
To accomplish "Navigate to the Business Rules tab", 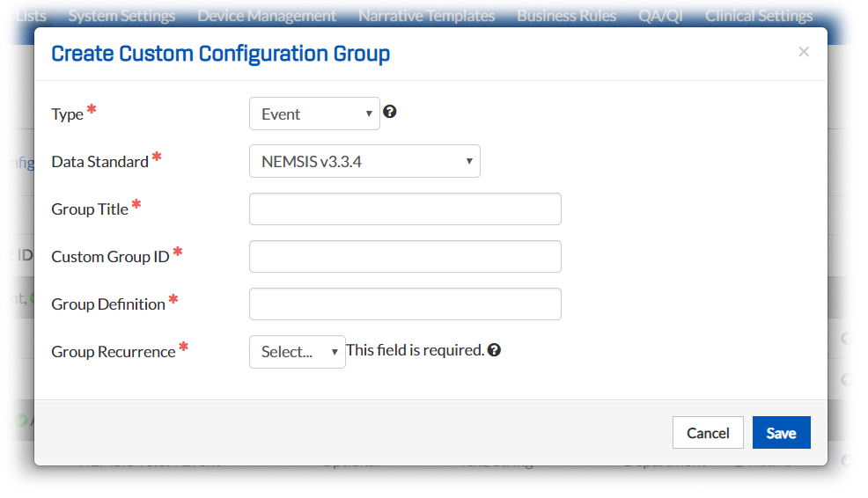I will pyautogui.click(x=567, y=16).
